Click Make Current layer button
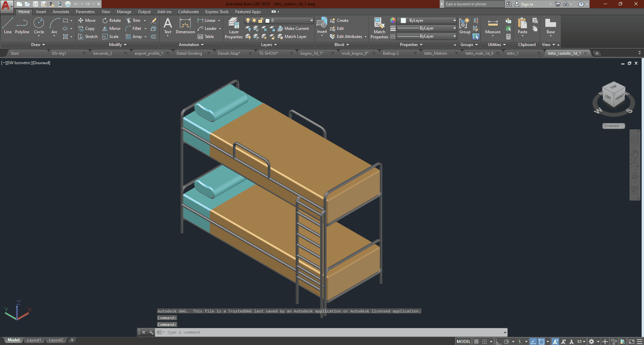Screen dimensions: 644x345 click(x=293, y=29)
